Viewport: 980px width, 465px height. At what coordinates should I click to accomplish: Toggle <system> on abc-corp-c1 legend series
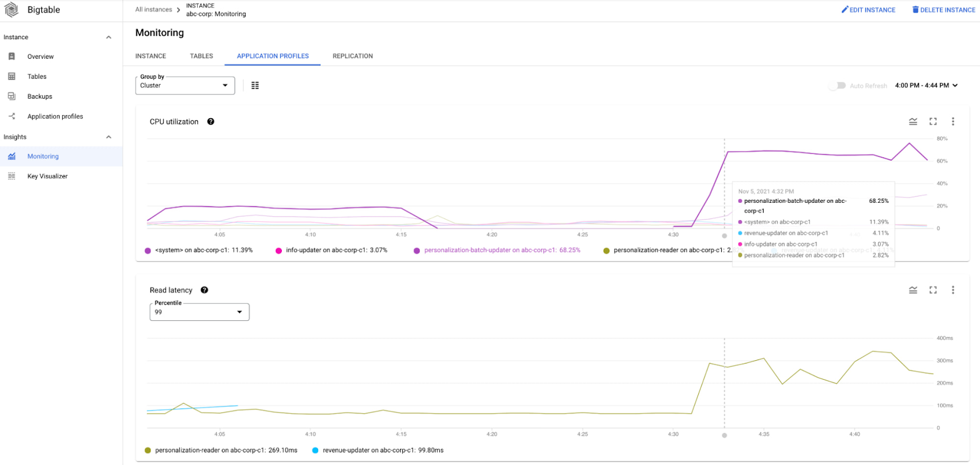pos(199,250)
